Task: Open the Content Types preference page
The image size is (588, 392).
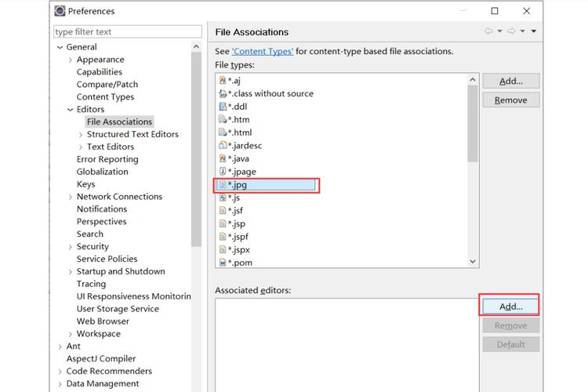Action: 105,97
